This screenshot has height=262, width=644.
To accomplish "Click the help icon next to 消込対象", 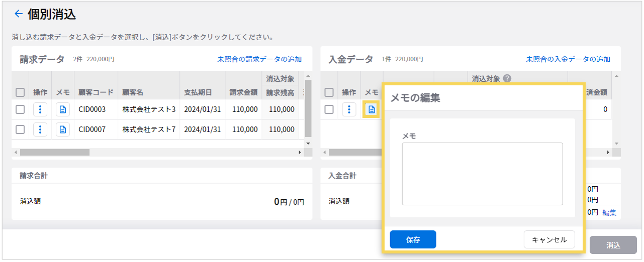I will point(507,78).
